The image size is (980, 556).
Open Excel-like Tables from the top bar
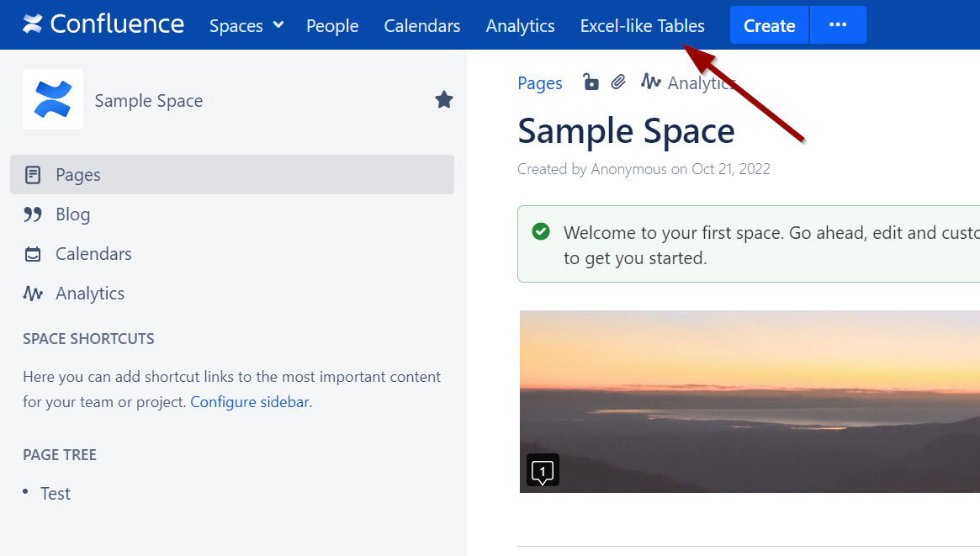[642, 25]
